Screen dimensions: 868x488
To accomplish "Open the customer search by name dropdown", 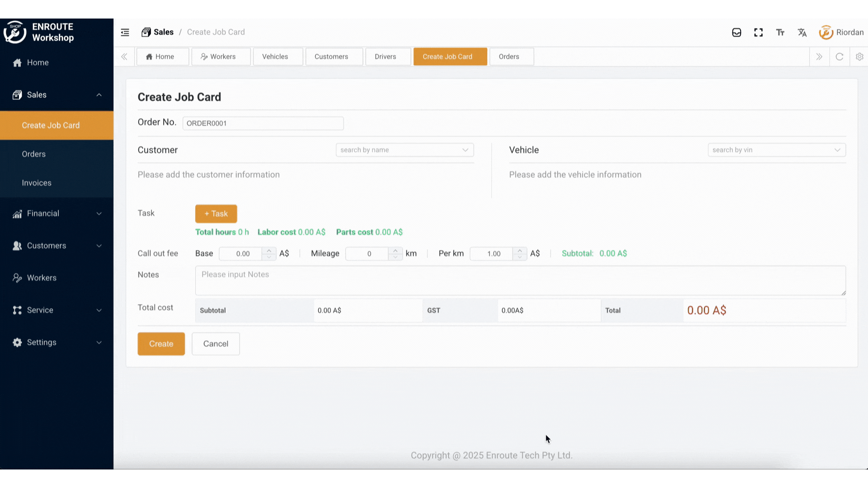I will (x=404, y=150).
